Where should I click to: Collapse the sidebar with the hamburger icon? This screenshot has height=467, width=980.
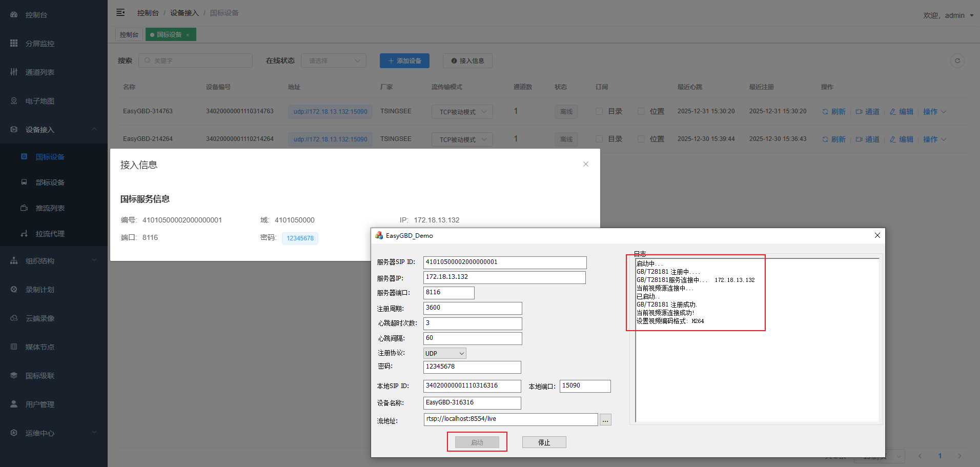tap(120, 12)
